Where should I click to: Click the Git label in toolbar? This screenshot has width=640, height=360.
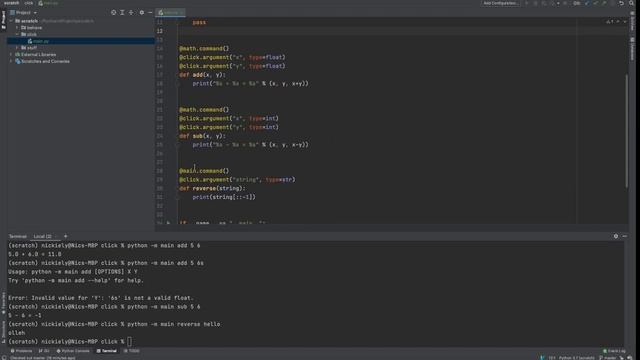coord(577,3)
